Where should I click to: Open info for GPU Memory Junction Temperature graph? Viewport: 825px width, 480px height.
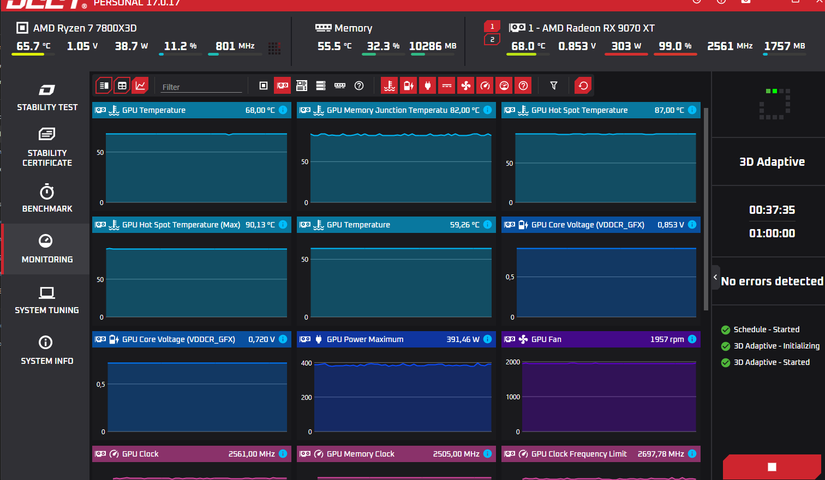(488, 110)
